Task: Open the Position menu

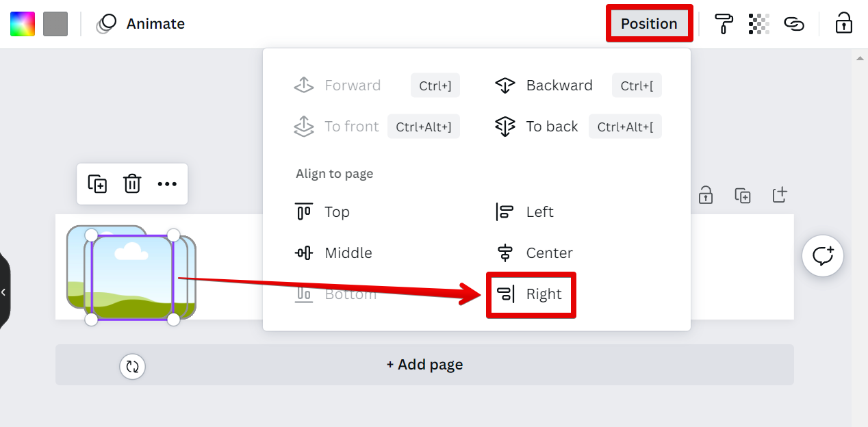Action: coord(649,24)
